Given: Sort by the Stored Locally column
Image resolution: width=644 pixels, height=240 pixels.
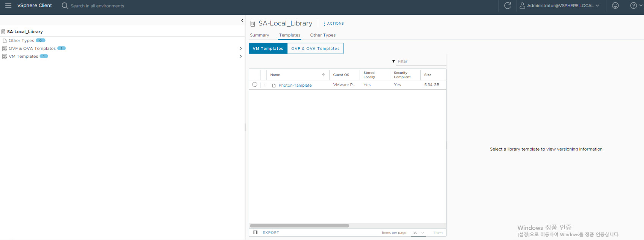Looking at the screenshot, I should 369,75.
